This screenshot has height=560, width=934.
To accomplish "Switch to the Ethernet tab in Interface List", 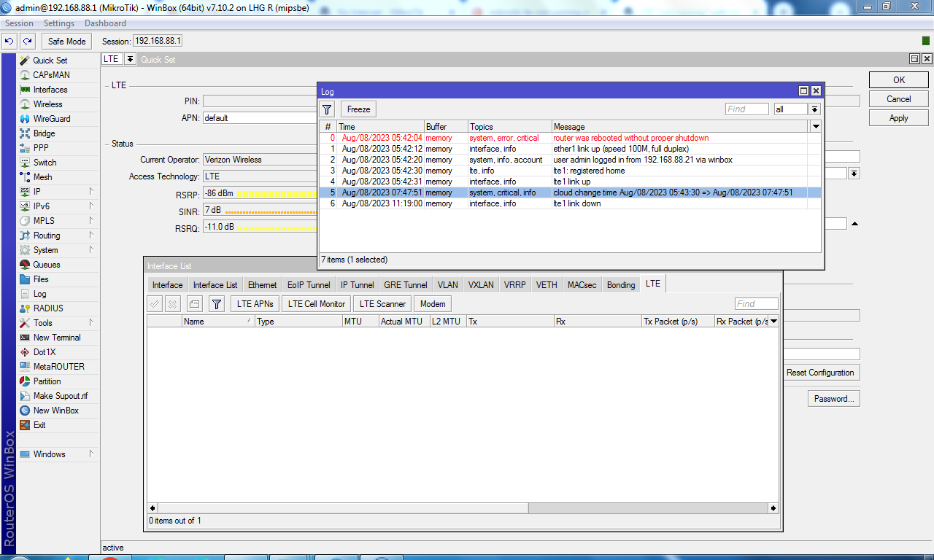I will [x=262, y=285].
